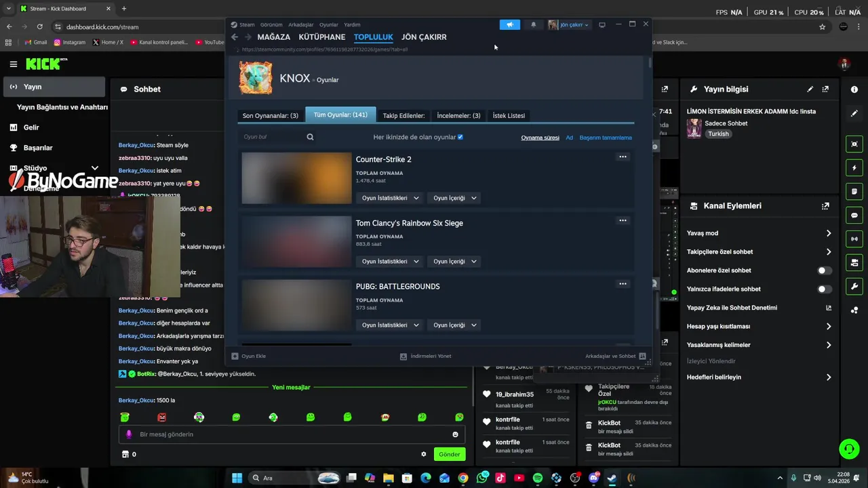The height and width of the screenshot is (488, 868).
Task: Click Oyun Ekle in Steam footer
Action: pos(249,356)
